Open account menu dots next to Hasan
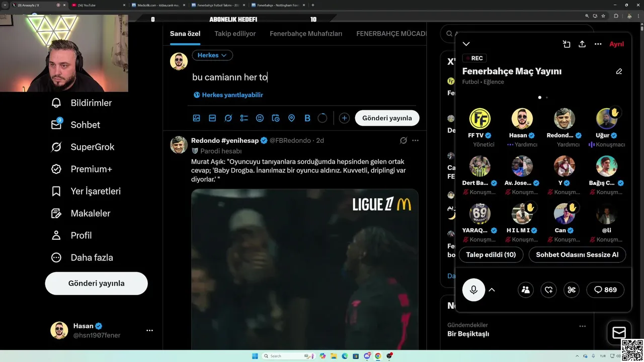The width and height of the screenshot is (644, 362). [149, 330]
